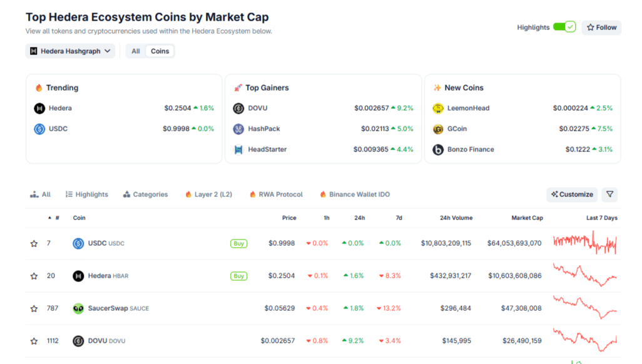This screenshot has width=642, height=364.
Task: Click the Hedera logo in Trending
Action: pos(39,108)
